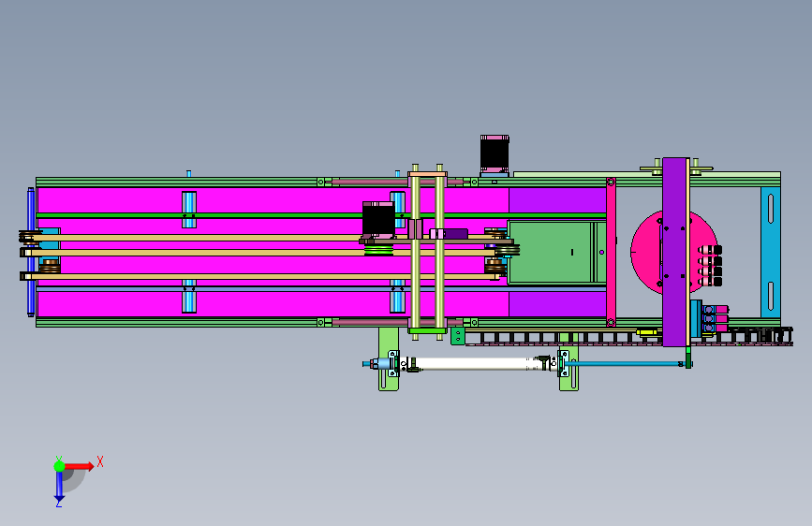
Task: Click the green Y axis dot of the triad
Action: (59, 466)
